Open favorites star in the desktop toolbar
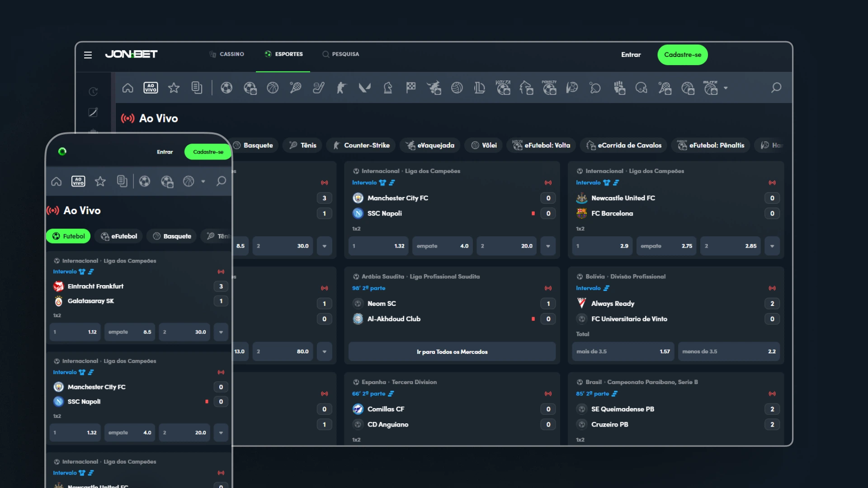The height and width of the screenshot is (488, 868). [x=174, y=88]
